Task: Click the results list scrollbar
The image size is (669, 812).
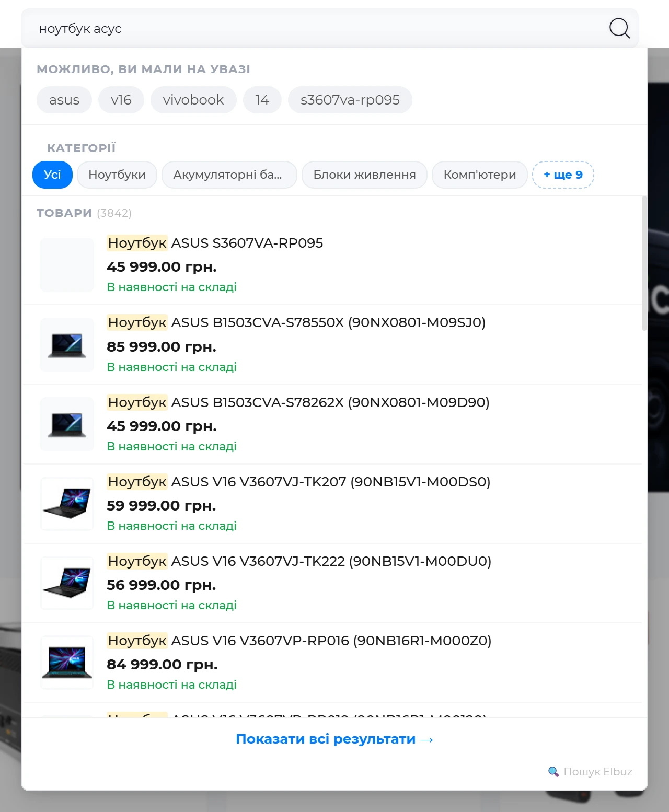Action: [x=644, y=263]
